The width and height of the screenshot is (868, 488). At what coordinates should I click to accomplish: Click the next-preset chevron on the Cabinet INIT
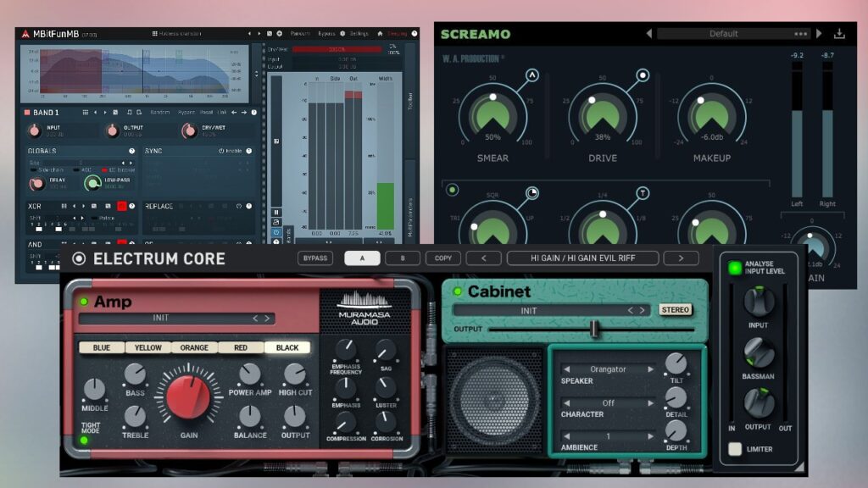point(643,309)
